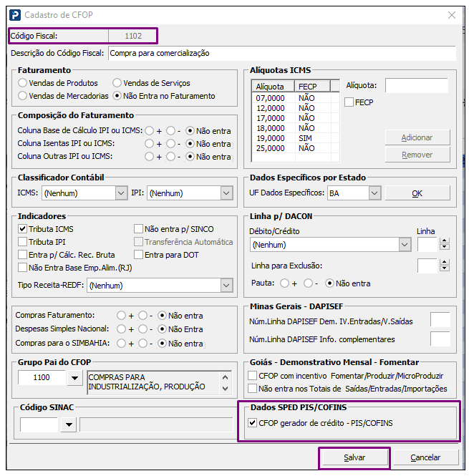Open the IPI classificador contábil dropdown
This screenshot has width=469, height=476.
[x=226, y=193]
